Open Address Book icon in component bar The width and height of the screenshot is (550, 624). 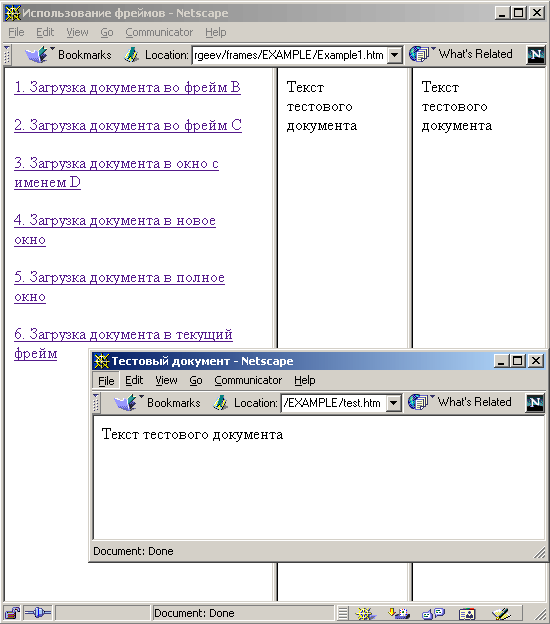tap(467, 613)
